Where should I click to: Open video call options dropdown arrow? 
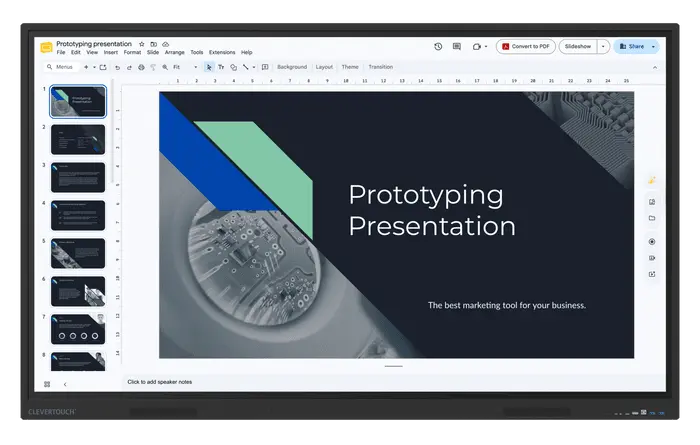point(486,46)
